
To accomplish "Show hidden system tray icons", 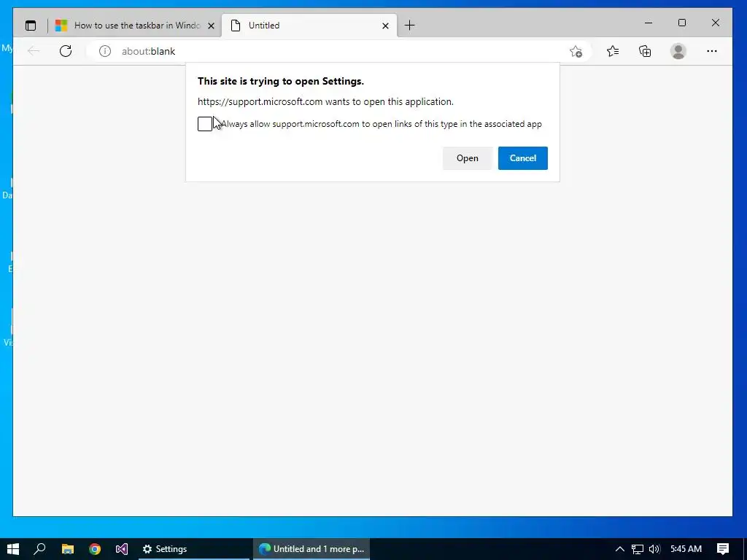I will (620, 549).
